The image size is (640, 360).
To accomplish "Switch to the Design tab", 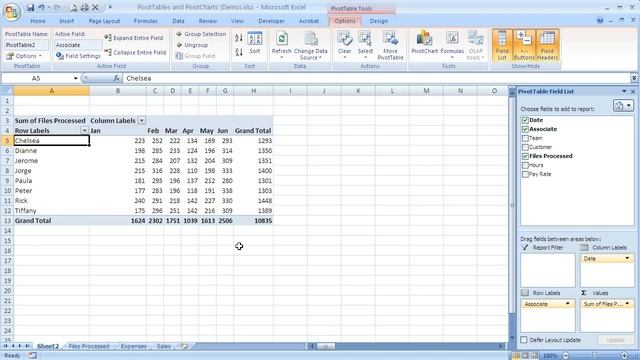I will tap(379, 21).
